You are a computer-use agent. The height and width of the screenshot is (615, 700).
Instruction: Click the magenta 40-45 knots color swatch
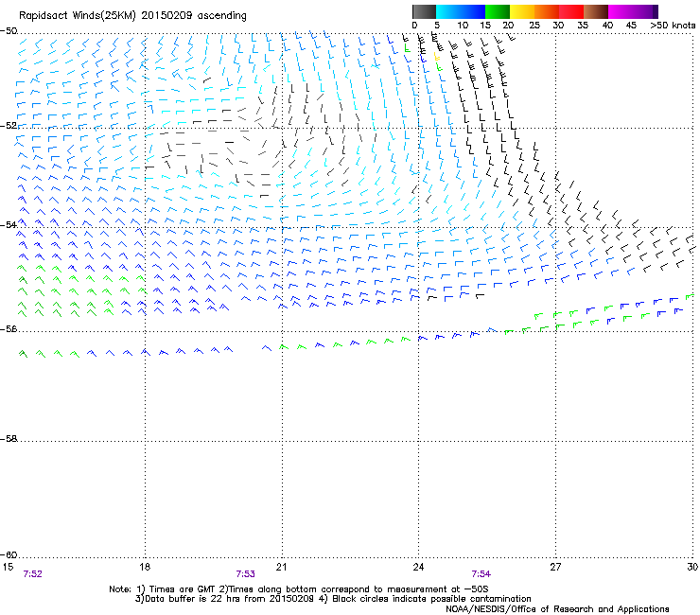click(621, 11)
